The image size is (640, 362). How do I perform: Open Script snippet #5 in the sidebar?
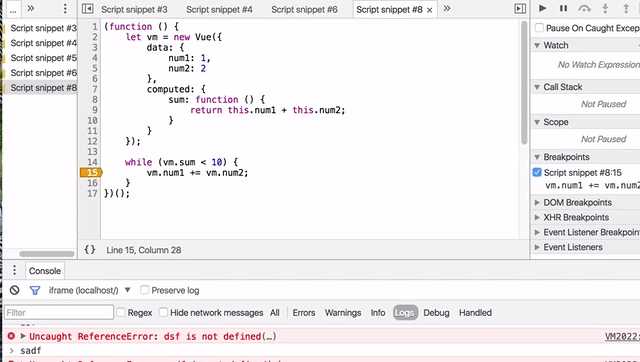(x=43, y=58)
